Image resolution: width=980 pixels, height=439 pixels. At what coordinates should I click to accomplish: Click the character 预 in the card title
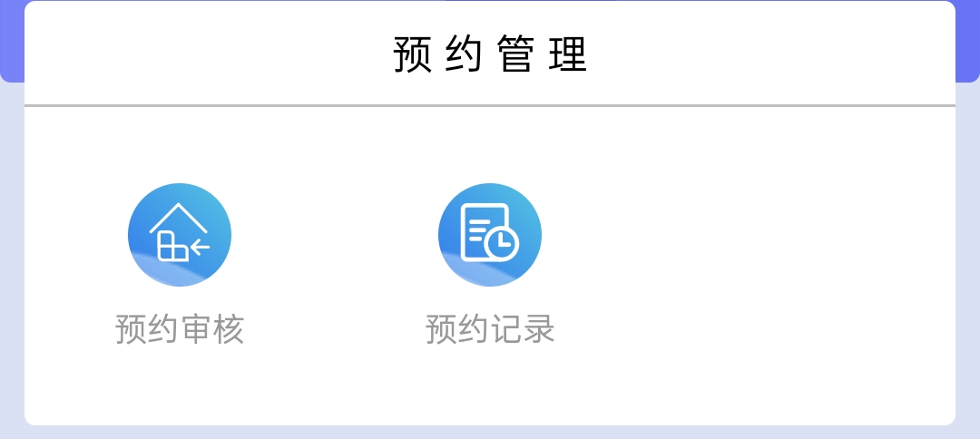click(413, 54)
